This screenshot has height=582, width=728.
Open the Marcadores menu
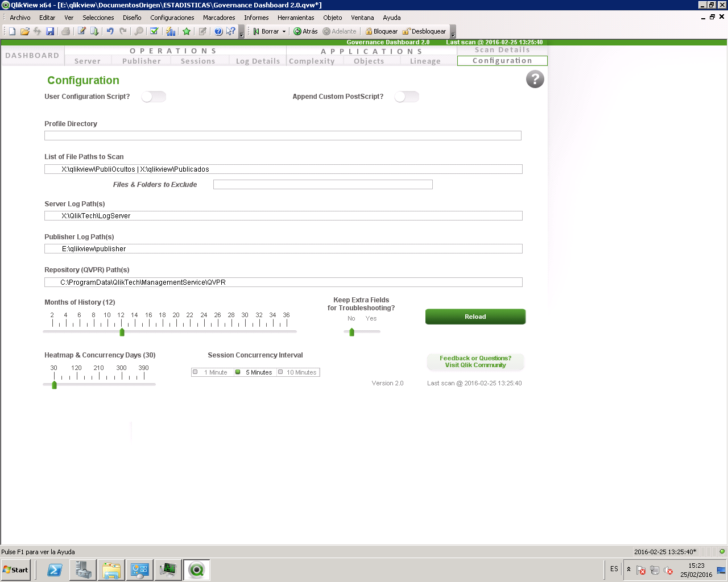pos(219,18)
